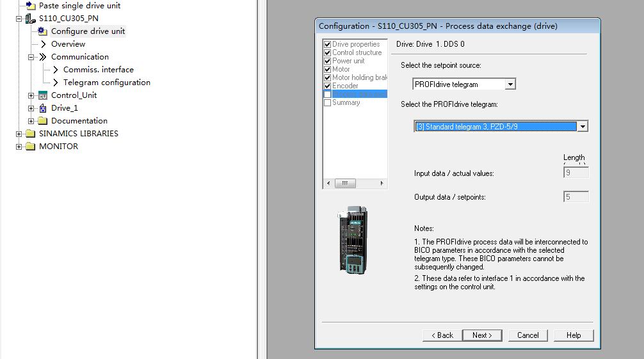Toggle the Control structure step checkbox
This screenshot has height=359, width=644.
(327, 52)
